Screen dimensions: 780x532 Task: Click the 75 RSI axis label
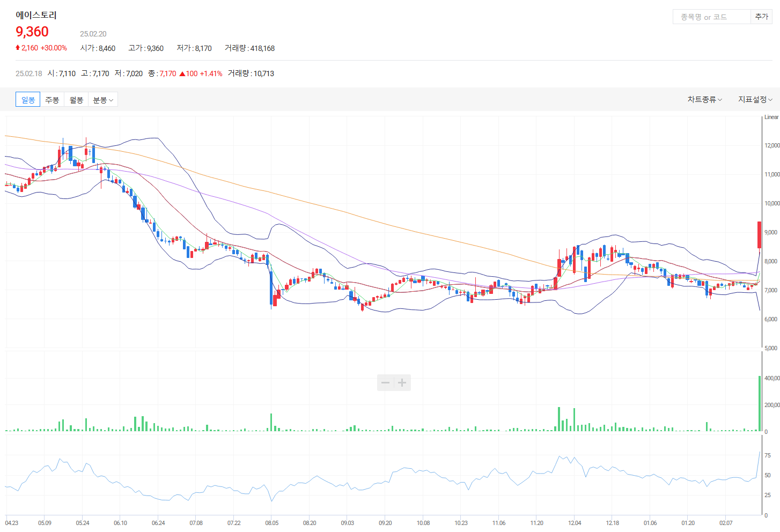pyautogui.click(x=768, y=455)
